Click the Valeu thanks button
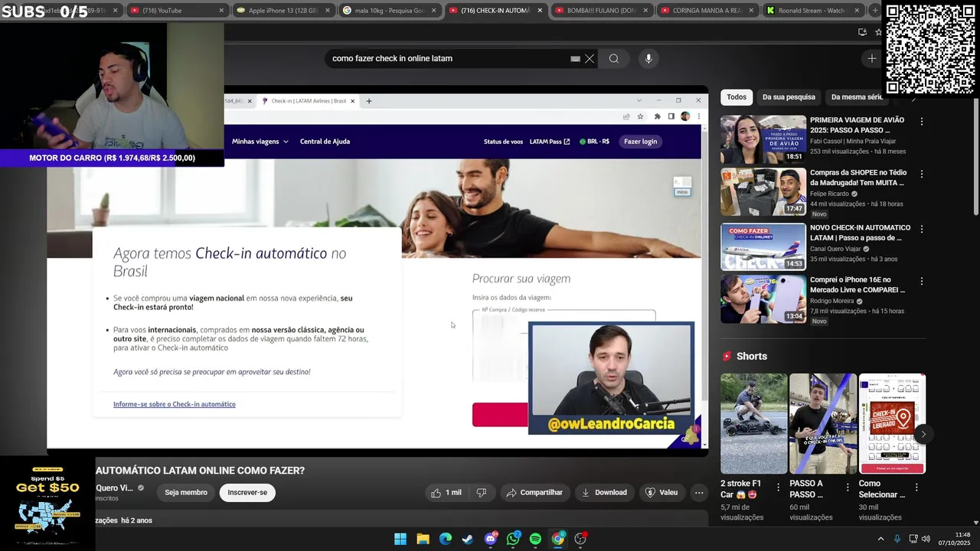980x551 pixels. (x=661, y=493)
